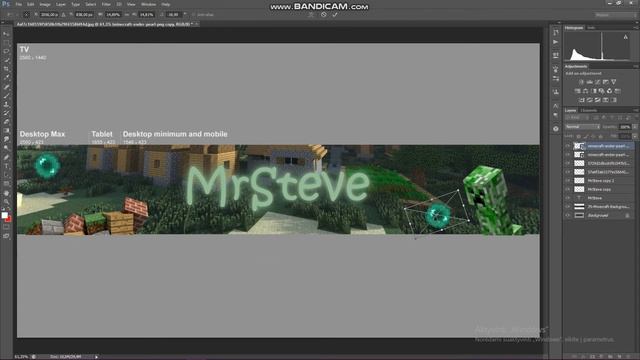Select the Eraser tool
Viewport: 640px width, 360px height.
point(6,122)
